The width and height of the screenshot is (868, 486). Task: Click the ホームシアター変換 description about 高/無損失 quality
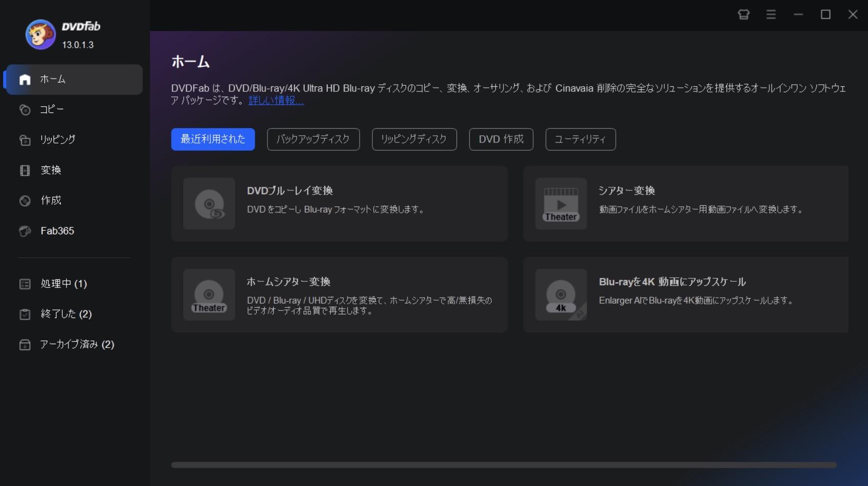click(369, 306)
